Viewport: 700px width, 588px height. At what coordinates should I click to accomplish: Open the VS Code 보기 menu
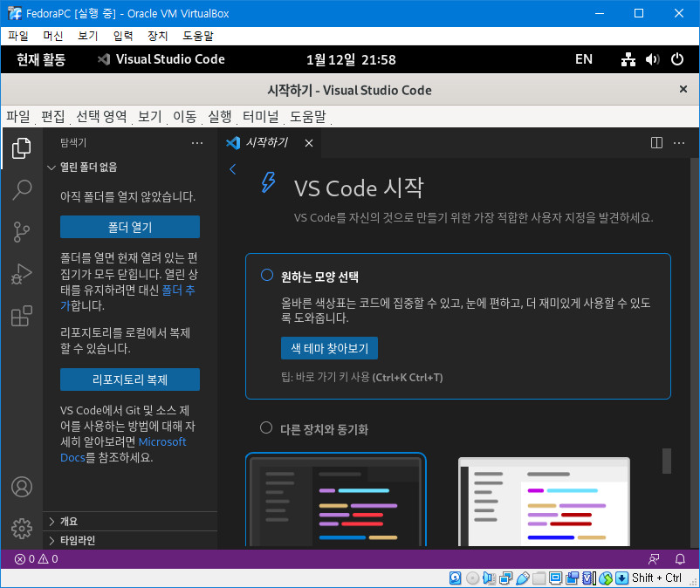[149, 116]
